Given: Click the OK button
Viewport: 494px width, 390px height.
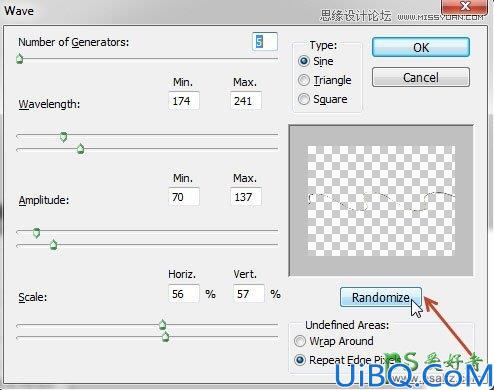Looking at the screenshot, I should click(421, 47).
